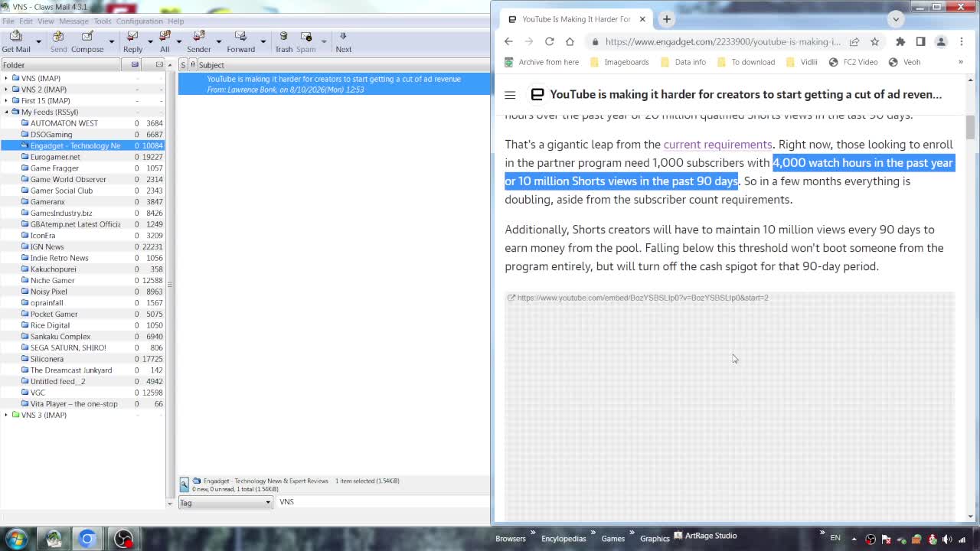Click the quick search text field containing VNS
This screenshot has height=551, width=980.
pos(383,502)
